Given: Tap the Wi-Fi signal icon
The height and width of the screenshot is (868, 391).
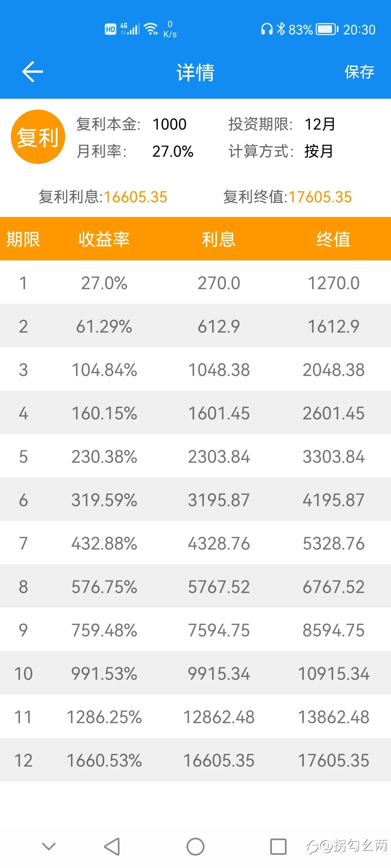Looking at the screenshot, I should click(151, 29).
